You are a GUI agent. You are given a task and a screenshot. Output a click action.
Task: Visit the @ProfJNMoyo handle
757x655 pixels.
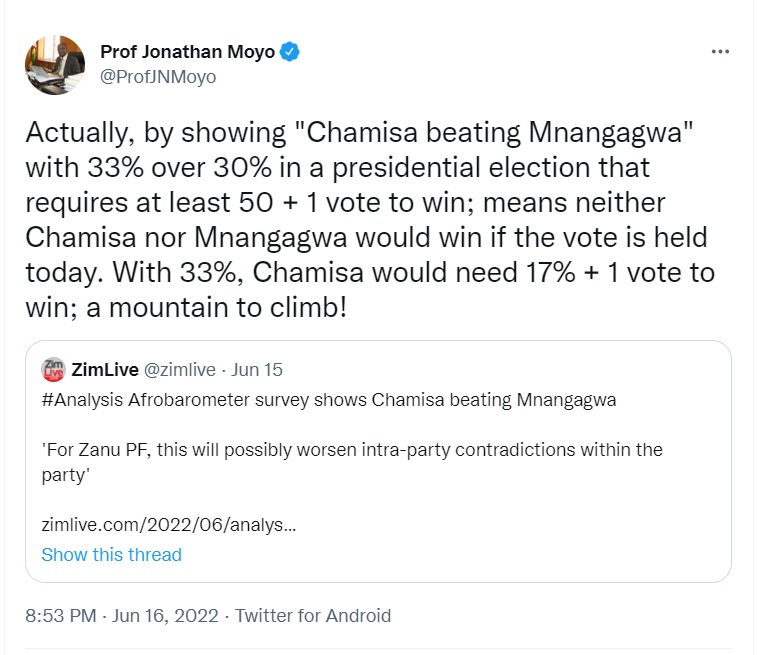[158, 76]
